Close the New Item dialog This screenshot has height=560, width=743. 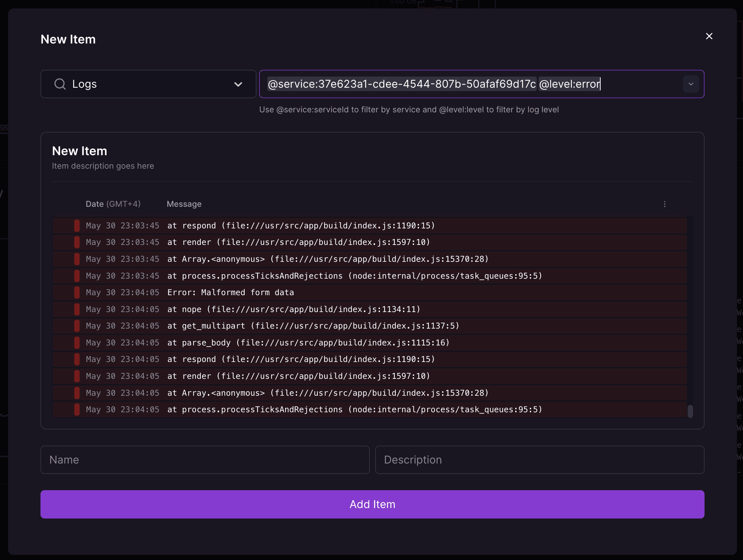point(709,36)
